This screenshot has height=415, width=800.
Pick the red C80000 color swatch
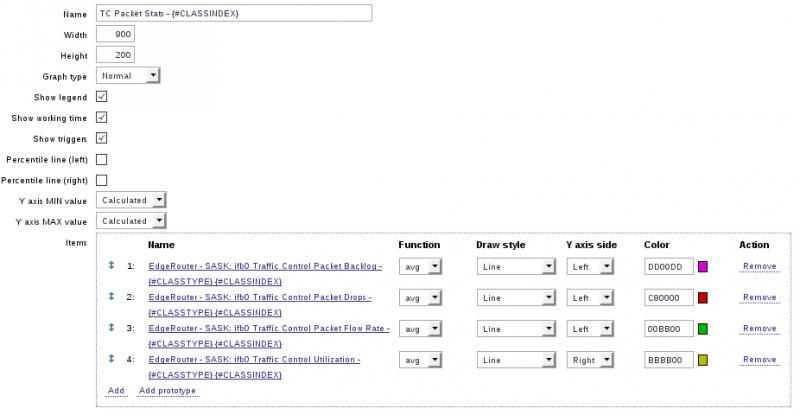pos(703,297)
